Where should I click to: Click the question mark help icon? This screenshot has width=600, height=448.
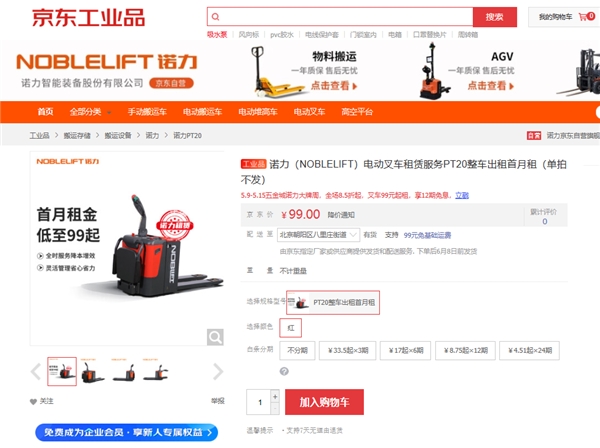(x=284, y=371)
